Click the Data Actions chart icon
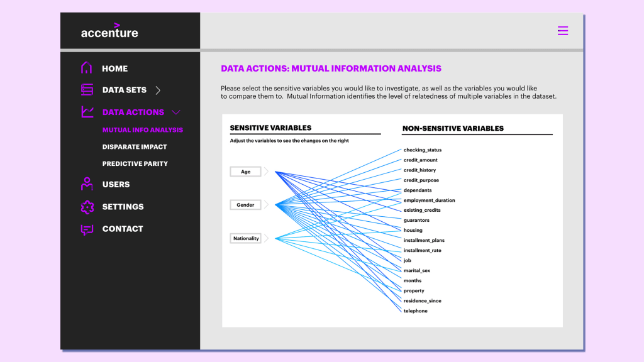The image size is (644, 362). pyautogui.click(x=86, y=112)
